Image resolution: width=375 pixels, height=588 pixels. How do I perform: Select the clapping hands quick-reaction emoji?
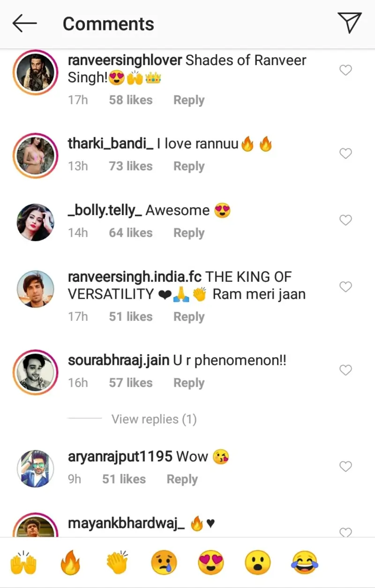click(x=117, y=563)
